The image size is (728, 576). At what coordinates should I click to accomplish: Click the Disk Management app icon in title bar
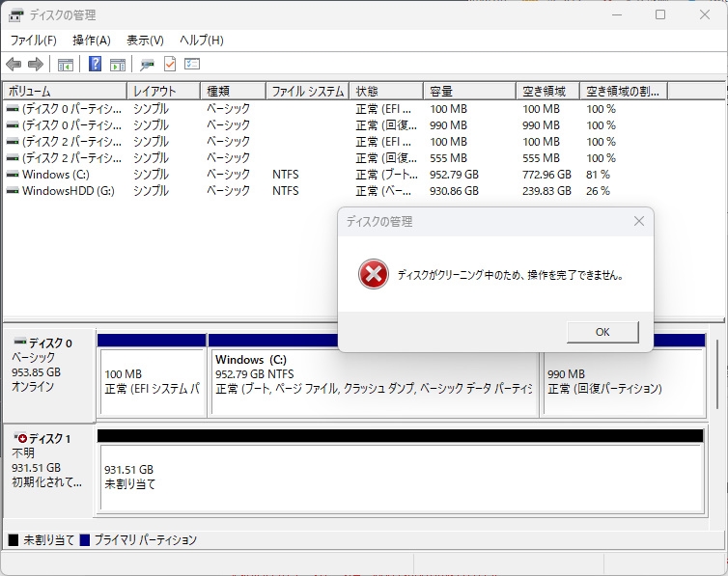(15, 15)
